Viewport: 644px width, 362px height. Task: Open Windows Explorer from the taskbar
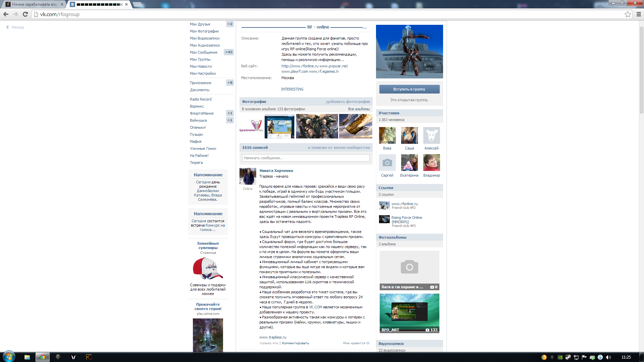pyautogui.click(x=27, y=357)
